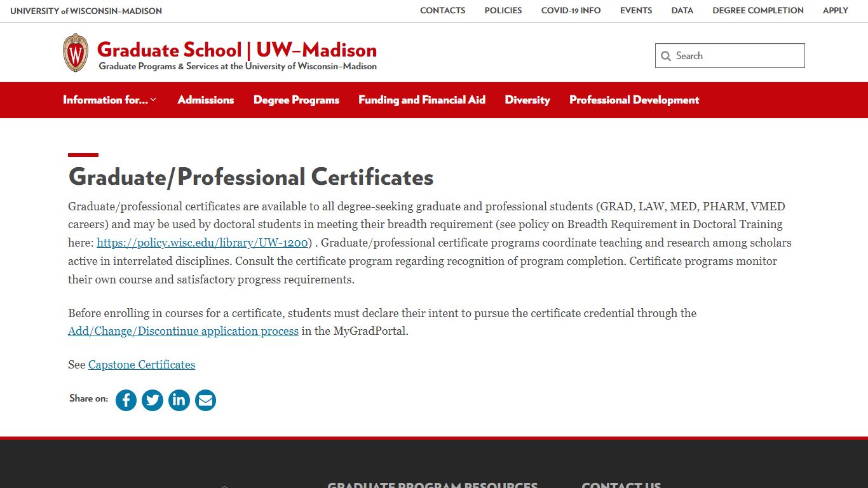This screenshot has width=868, height=488.
Task: Open University of Wisconsin–Madison home link
Action: [x=86, y=11]
